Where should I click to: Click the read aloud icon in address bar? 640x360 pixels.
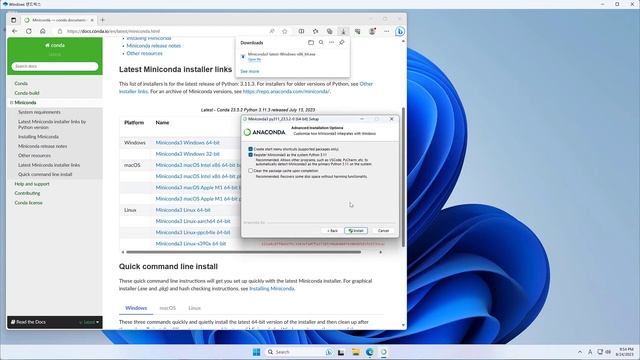[272, 31]
